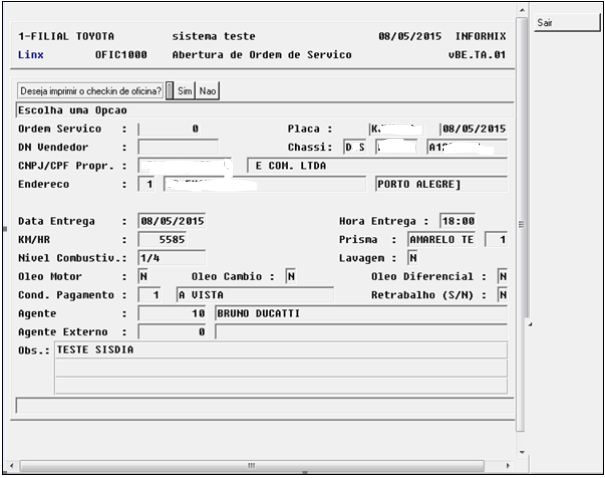Image resolution: width=605 pixels, height=478 pixels.
Task: Click the vertical scrollbar up arrow
Action: 522,10
